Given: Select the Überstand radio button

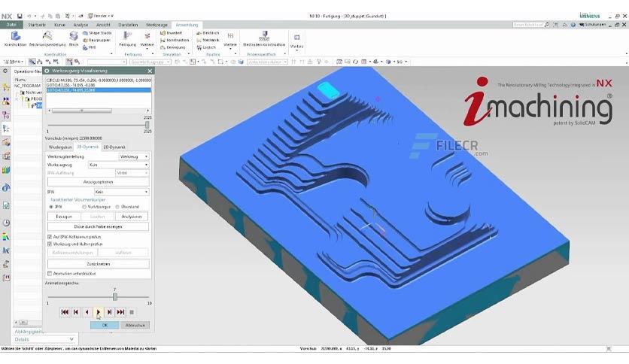Looking at the screenshot, I should click(x=117, y=207).
